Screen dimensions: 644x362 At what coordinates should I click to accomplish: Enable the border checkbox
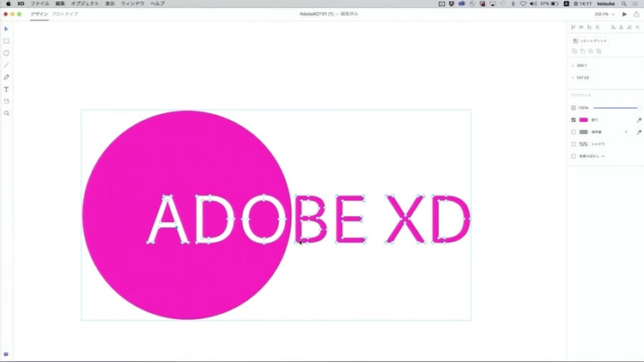tap(574, 132)
